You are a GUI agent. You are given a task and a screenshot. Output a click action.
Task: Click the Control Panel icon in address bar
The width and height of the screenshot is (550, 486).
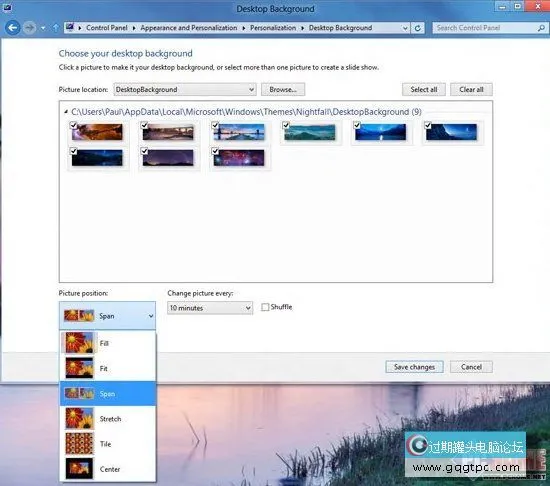coord(70,27)
